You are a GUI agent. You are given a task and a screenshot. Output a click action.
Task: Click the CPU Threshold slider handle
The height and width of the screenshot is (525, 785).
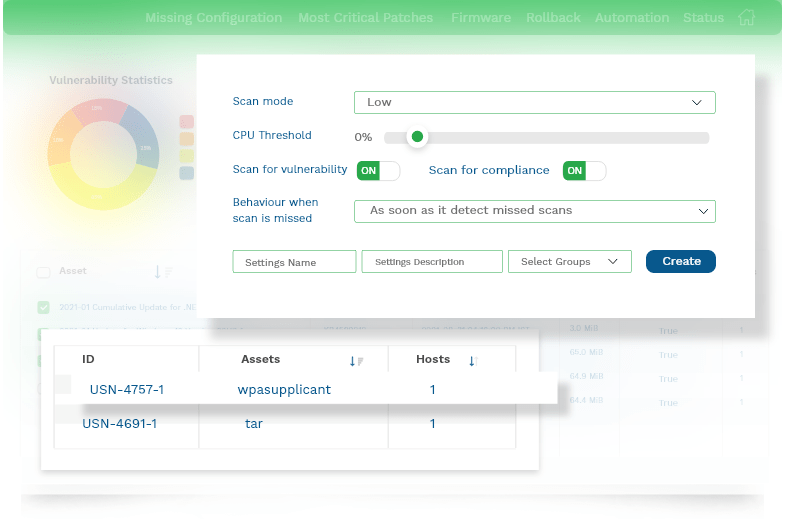417,137
